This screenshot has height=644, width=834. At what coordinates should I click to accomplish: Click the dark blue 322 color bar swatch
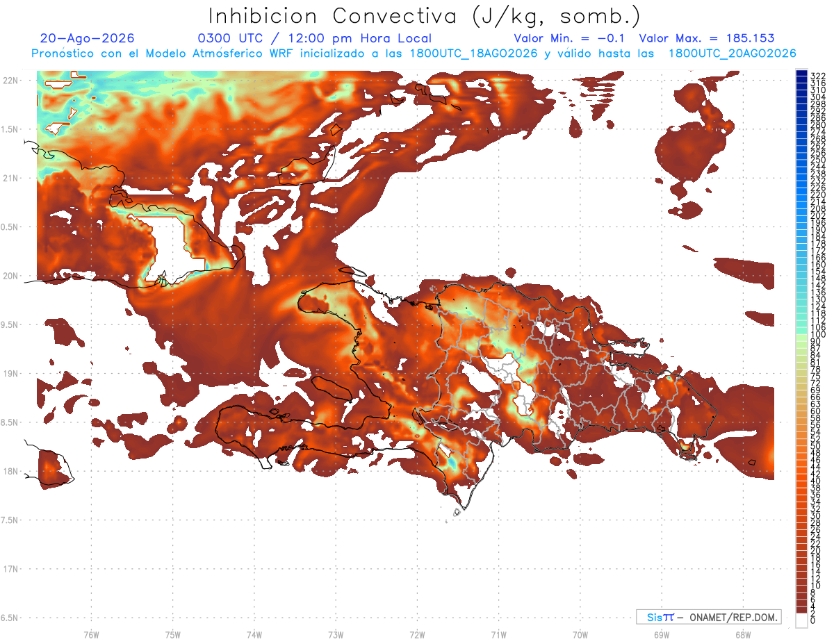pos(802,74)
